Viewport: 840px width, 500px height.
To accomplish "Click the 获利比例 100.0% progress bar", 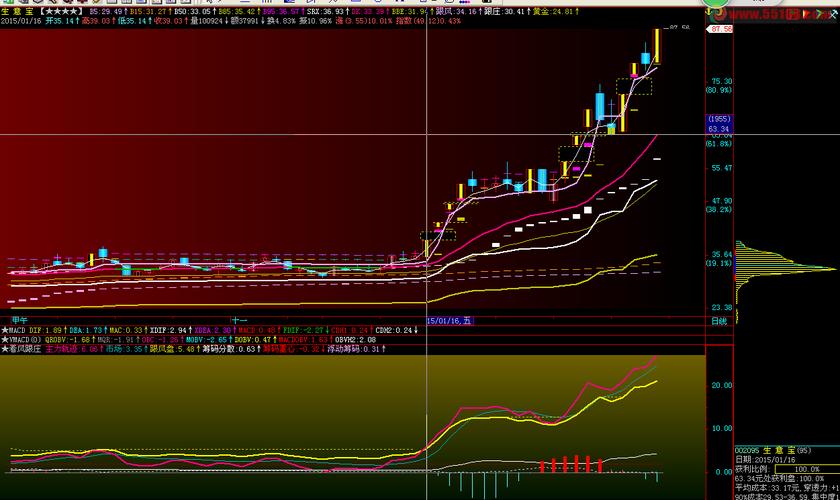I will click(x=800, y=468).
